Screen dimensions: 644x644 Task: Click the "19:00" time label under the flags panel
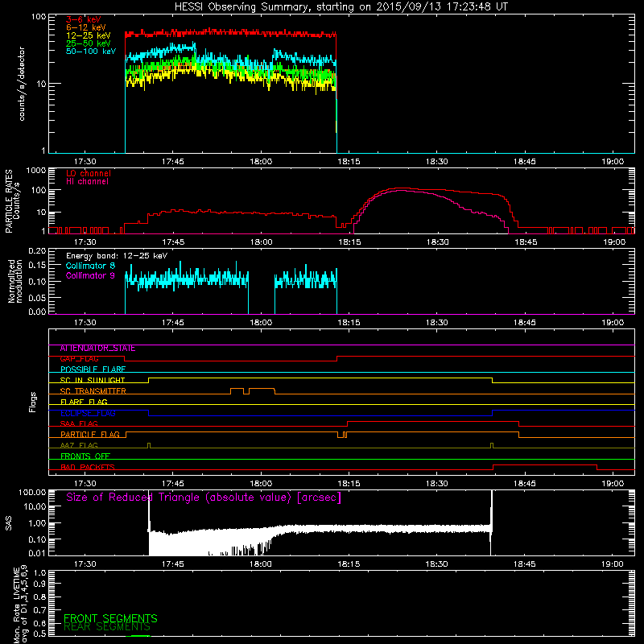coord(613,484)
